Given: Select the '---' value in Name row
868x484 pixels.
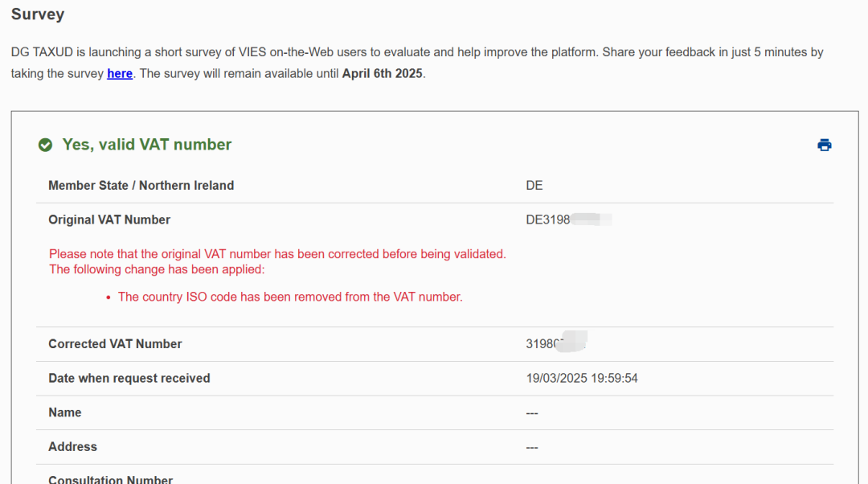Looking at the screenshot, I should 532,413.
